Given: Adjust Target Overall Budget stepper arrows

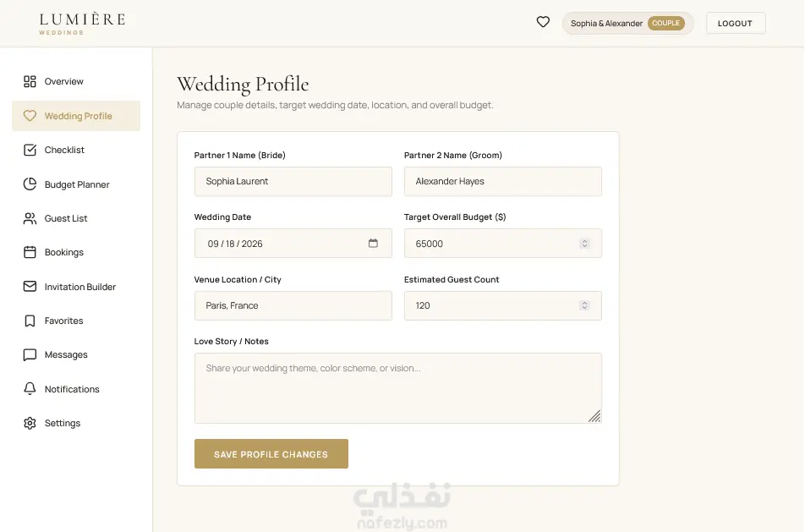Looking at the screenshot, I should (x=584, y=244).
